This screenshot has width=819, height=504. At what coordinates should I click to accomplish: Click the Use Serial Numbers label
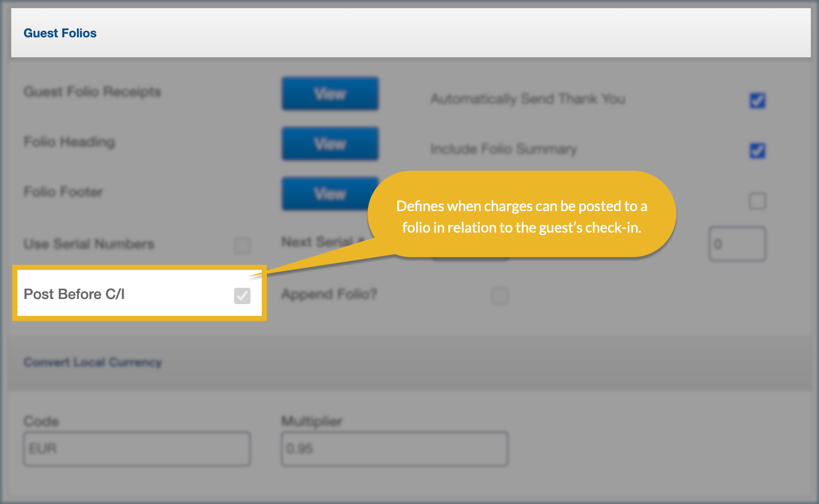(88, 244)
